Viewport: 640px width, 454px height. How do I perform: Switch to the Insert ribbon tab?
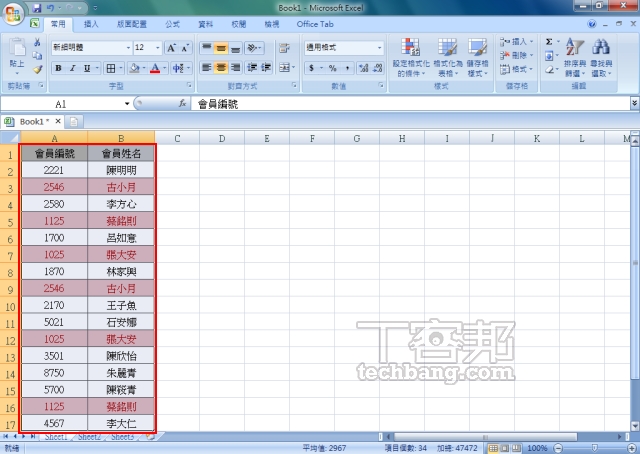click(x=91, y=24)
